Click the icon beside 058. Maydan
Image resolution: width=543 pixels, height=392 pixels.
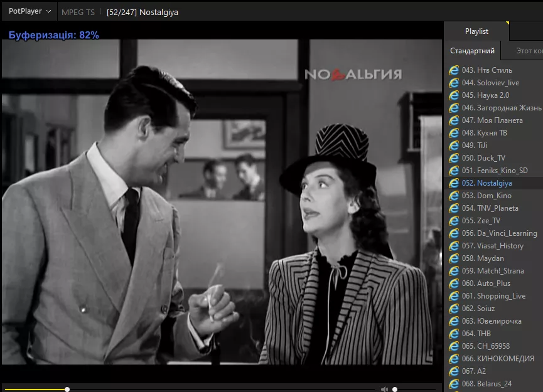[454, 258]
